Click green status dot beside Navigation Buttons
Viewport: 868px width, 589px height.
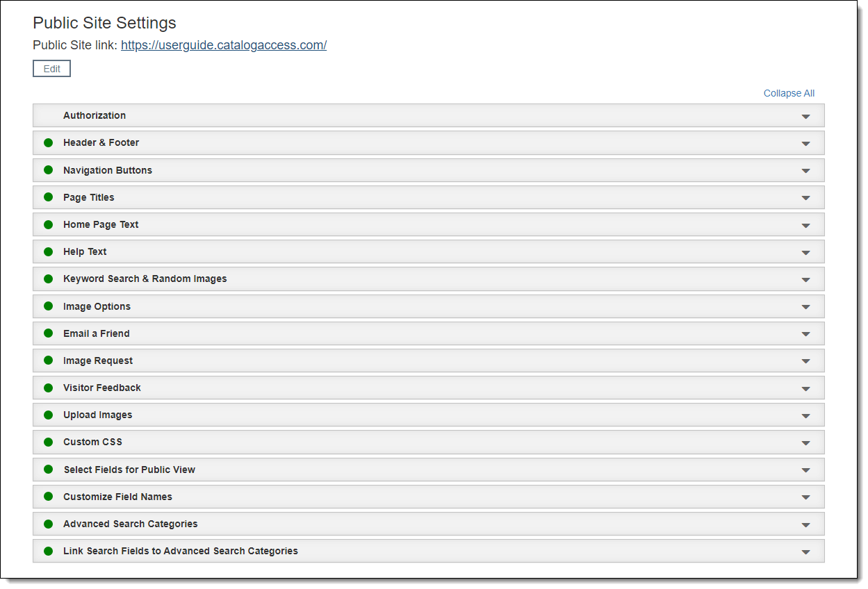click(49, 170)
